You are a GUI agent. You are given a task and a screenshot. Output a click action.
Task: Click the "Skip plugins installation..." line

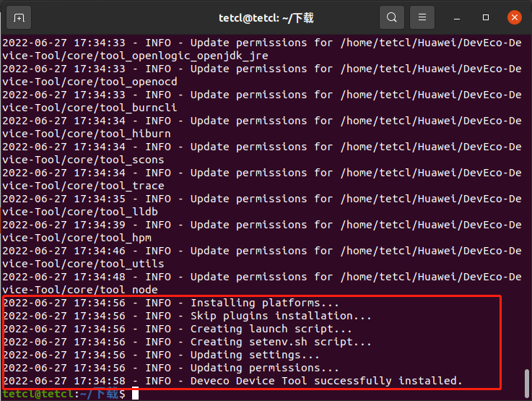click(281, 316)
